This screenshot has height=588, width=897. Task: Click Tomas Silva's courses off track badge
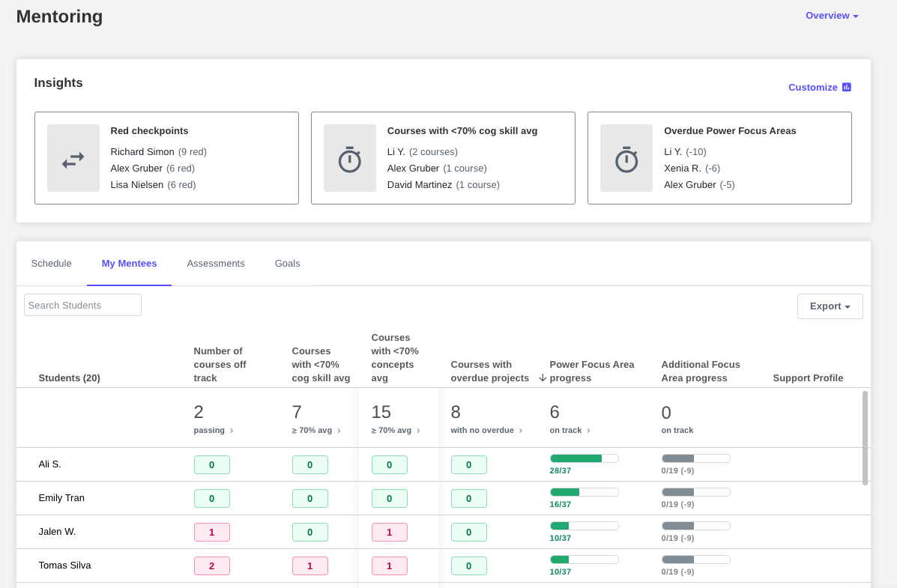point(211,566)
